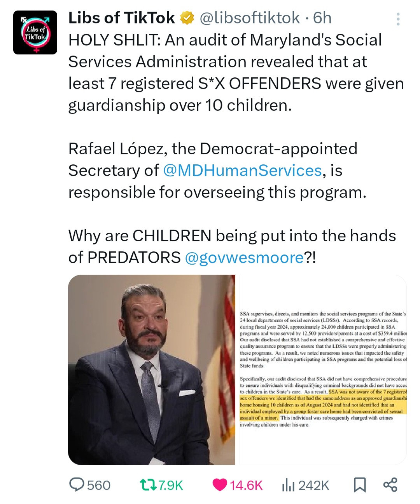Click the Libs of TikTok display name
The image size is (420, 504).
tap(121, 18)
